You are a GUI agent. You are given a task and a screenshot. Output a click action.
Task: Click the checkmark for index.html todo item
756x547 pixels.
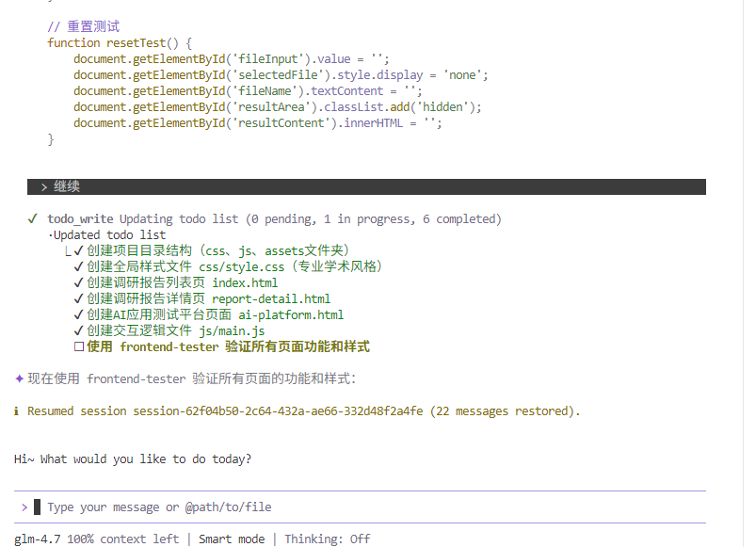[x=79, y=282]
